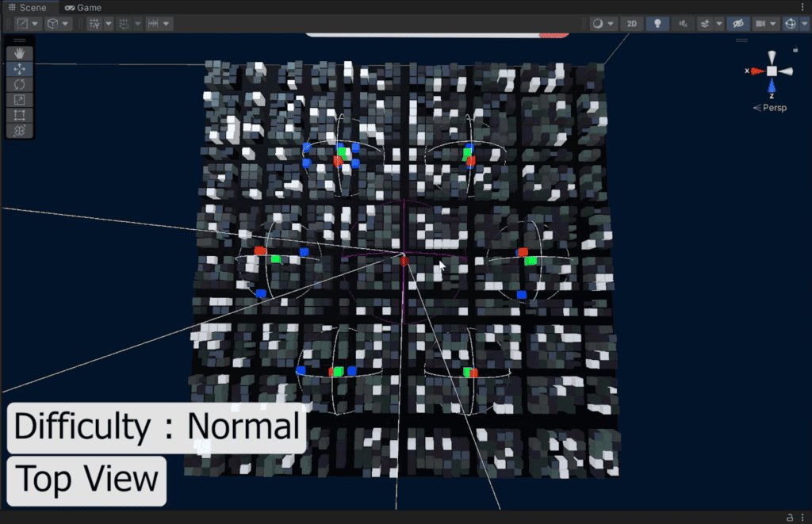Image resolution: width=812 pixels, height=524 pixels.
Task: Open the three-dot window options menu
Action: [802, 7]
